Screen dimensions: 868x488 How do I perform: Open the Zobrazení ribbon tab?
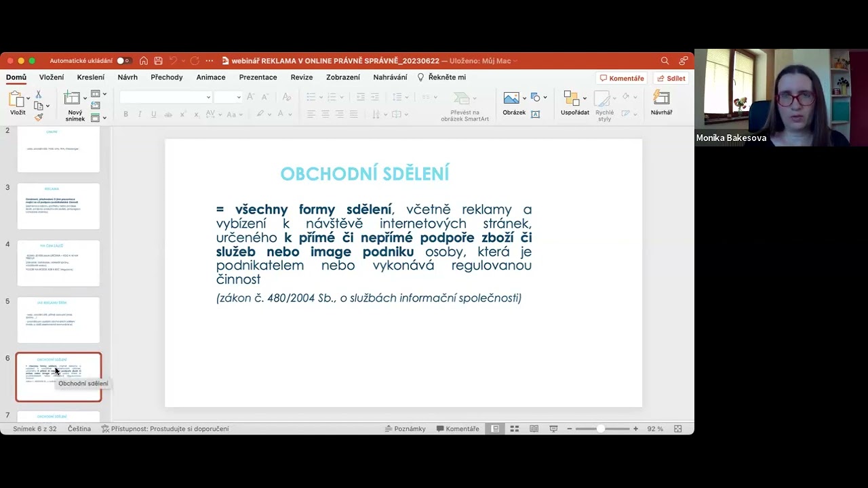(x=343, y=77)
